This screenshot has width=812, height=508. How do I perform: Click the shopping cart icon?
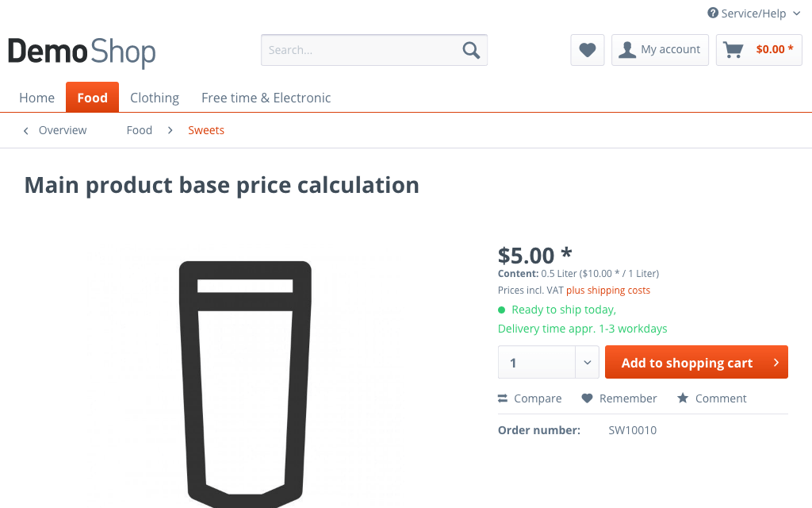[733, 50]
